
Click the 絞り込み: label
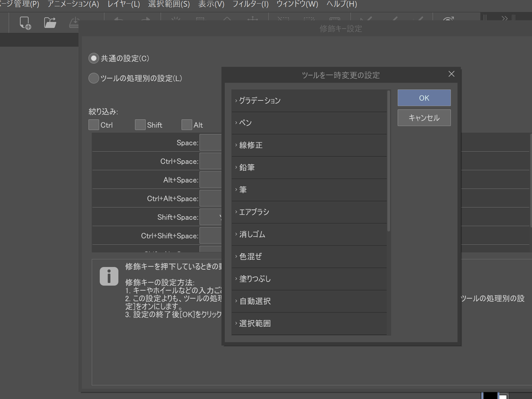103,111
